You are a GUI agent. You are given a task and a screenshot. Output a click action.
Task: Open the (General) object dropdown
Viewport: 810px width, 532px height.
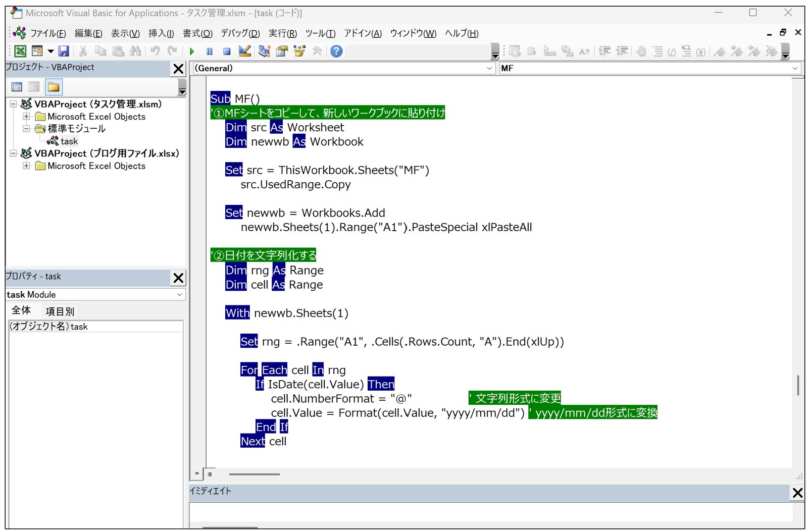[489, 68]
